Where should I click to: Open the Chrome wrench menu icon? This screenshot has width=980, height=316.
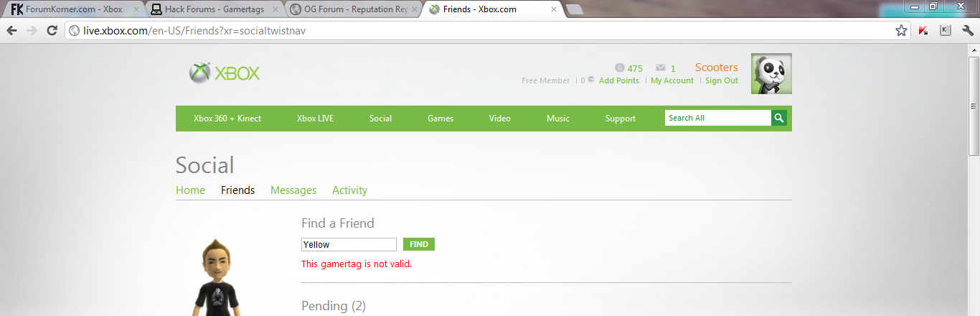967,31
